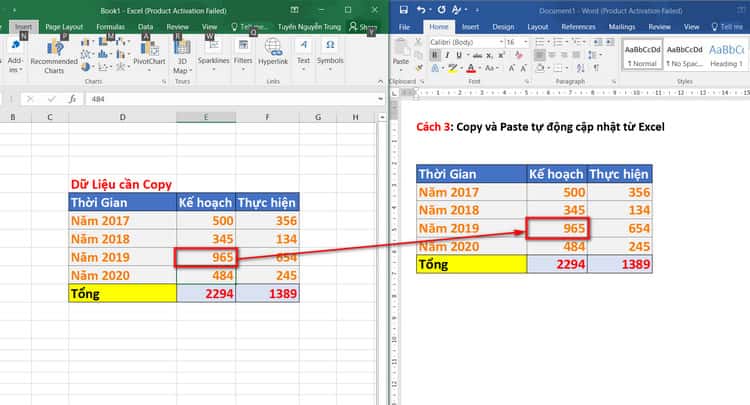This screenshot has width=750, height=405.
Task: Click the pie chart icon in Excel Charts
Action: coord(86,67)
